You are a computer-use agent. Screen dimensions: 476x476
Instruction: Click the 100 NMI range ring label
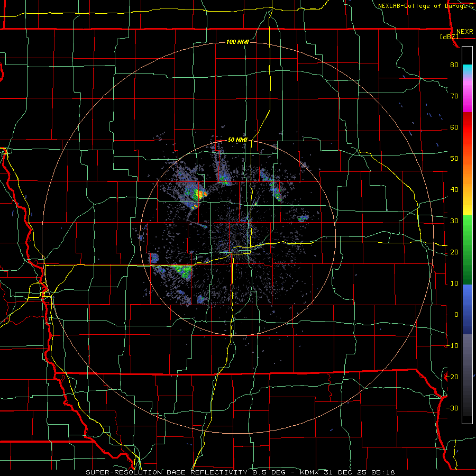pos(237,42)
